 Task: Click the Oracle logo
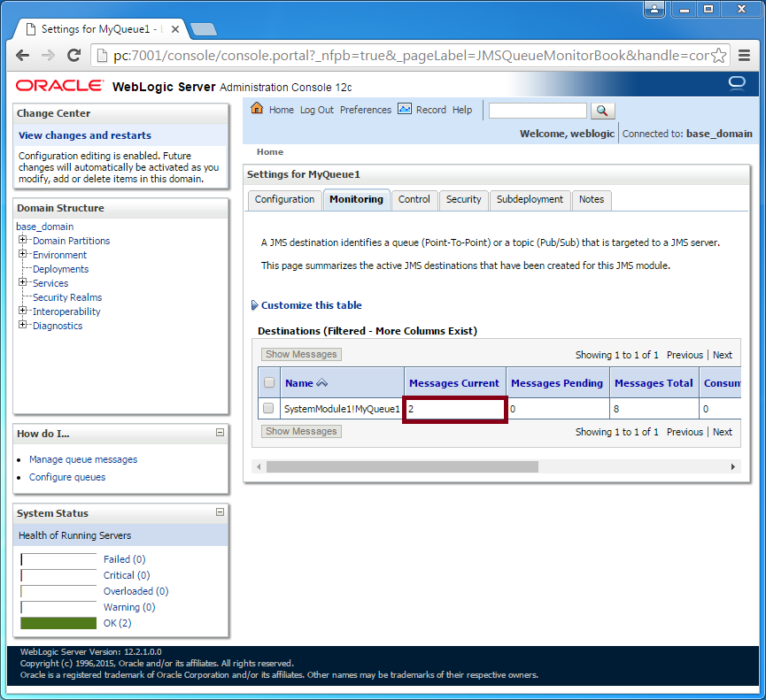[x=59, y=86]
